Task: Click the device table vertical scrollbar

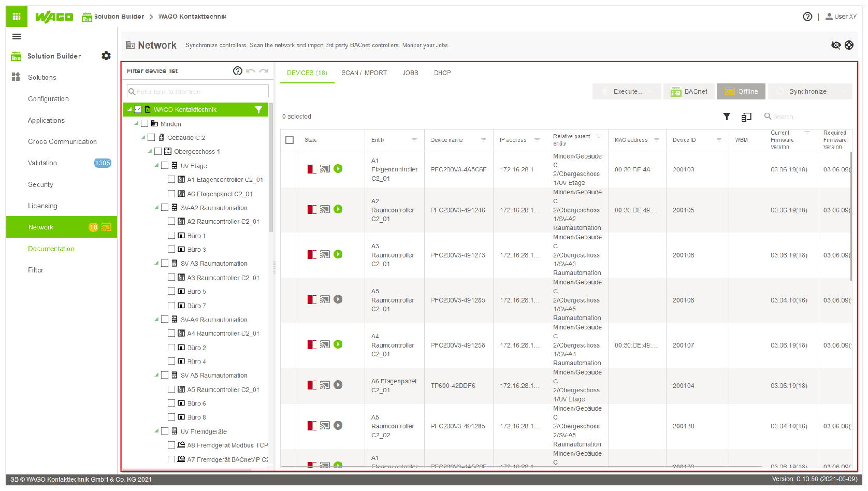Action: click(850, 215)
